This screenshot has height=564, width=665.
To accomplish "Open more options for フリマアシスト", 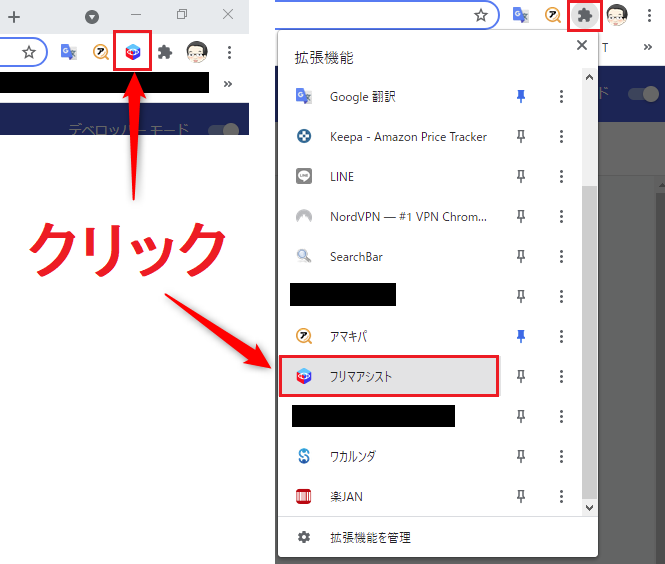I will pos(561,376).
